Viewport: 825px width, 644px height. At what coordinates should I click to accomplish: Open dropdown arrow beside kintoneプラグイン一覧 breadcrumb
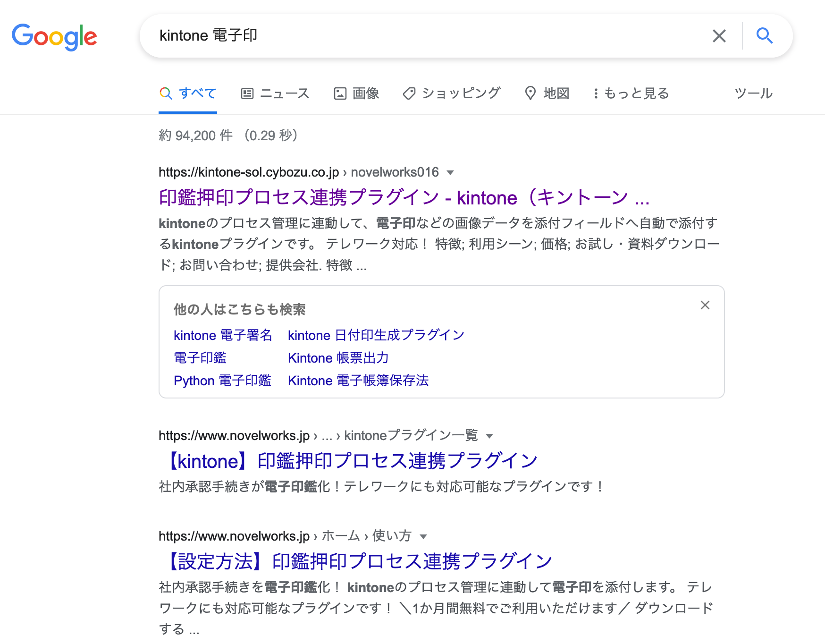pyautogui.click(x=489, y=436)
